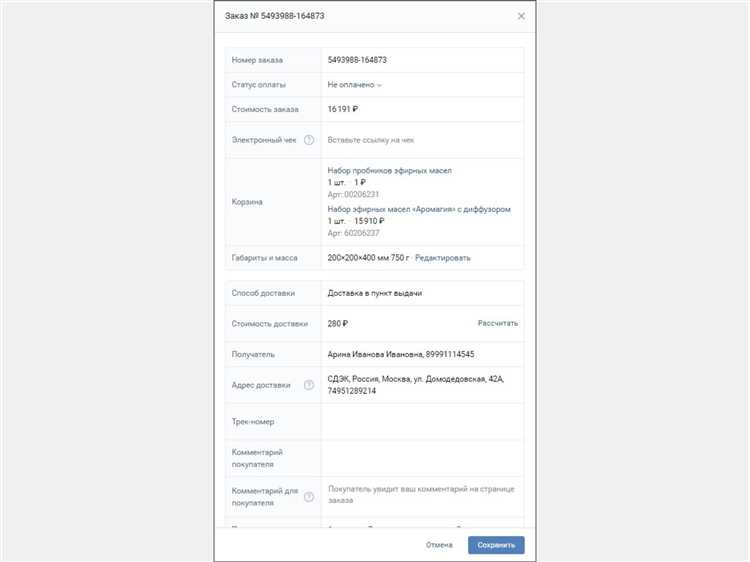Focus the Трек-номер input field
Viewport: 750px width, 562px height.
point(422,421)
